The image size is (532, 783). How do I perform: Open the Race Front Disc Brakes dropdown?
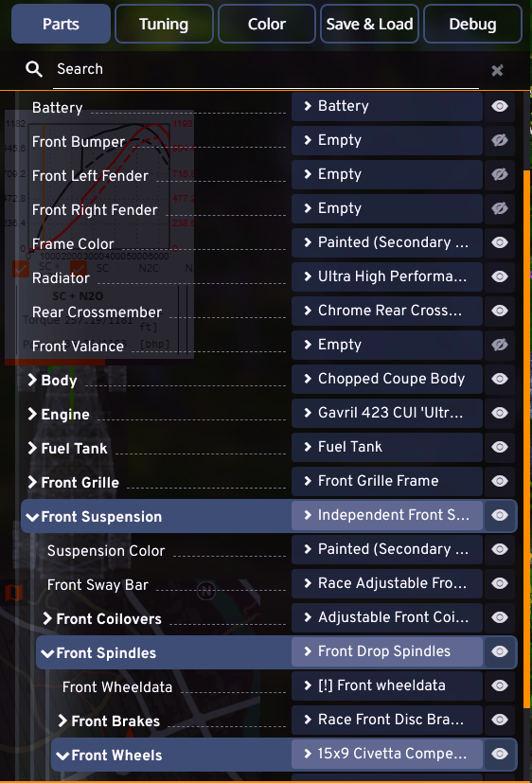[x=387, y=720]
